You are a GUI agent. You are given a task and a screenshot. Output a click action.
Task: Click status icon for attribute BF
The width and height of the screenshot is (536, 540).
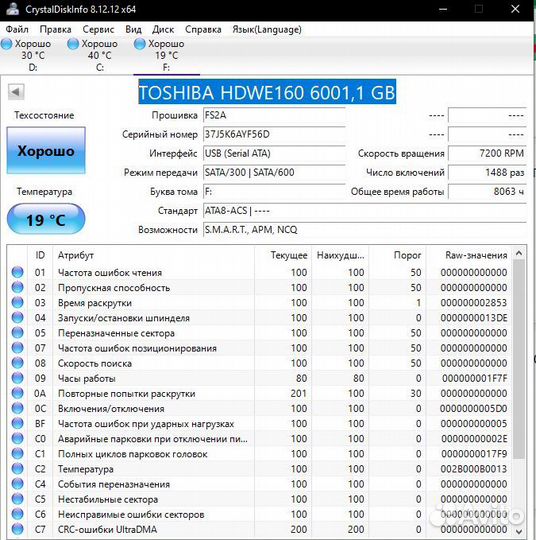pyautogui.click(x=18, y=423)
